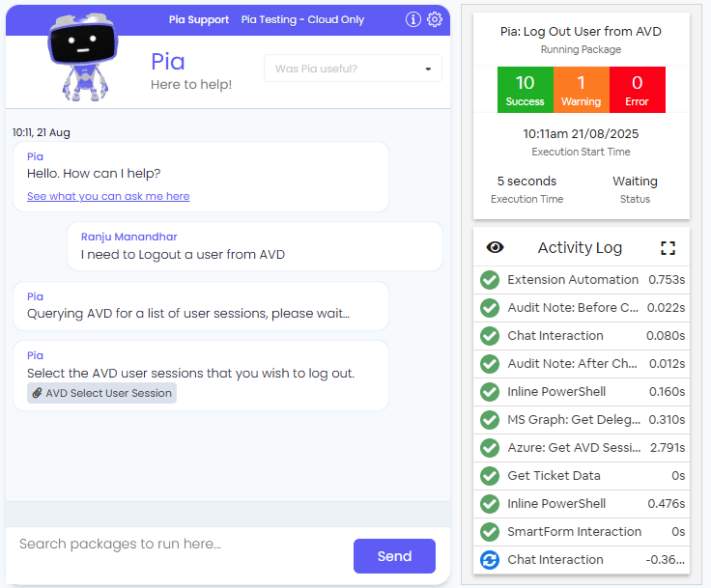Focus the 'Search packages to run here' field
Image resolution: width=711 pixels, height=588 pixels.
pyautogui.click(x=179, y=545)
